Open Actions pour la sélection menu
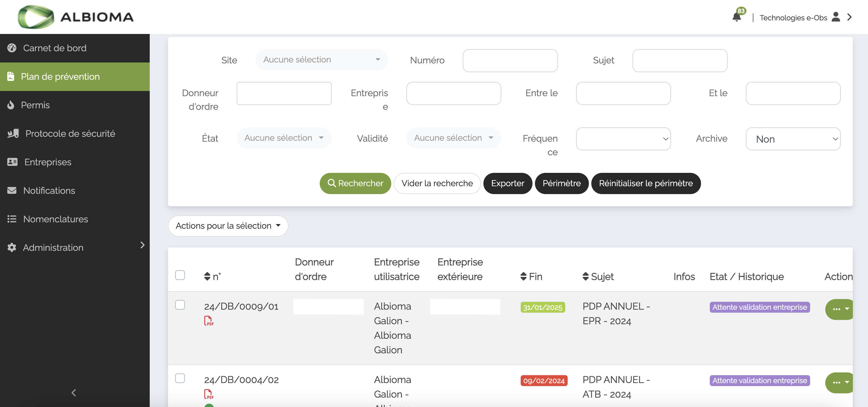The width and height of the screenshot is (868, 407). click(228, 225)
